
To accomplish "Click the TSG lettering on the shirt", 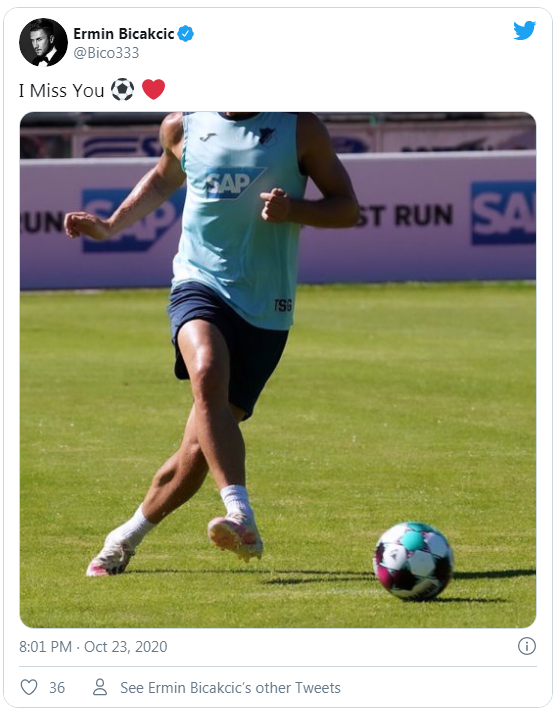I will (282, 305).
